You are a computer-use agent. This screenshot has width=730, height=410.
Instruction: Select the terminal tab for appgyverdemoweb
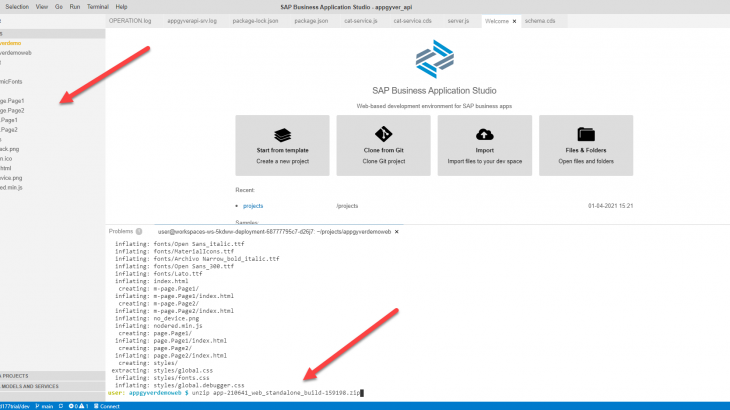274,232
